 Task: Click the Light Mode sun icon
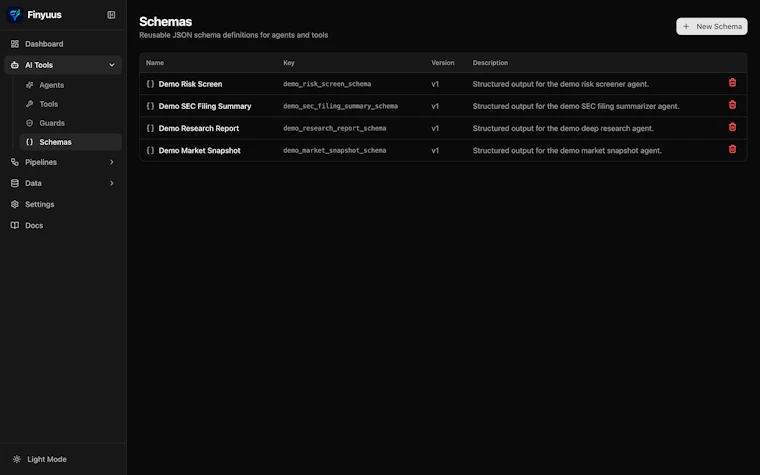click(x=17, y=459)
